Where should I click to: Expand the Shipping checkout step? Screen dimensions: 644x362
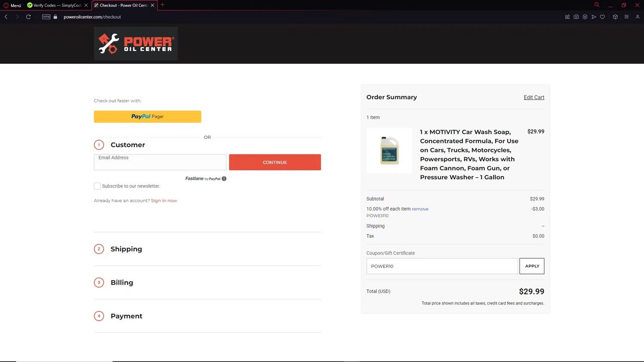point(126,249)
